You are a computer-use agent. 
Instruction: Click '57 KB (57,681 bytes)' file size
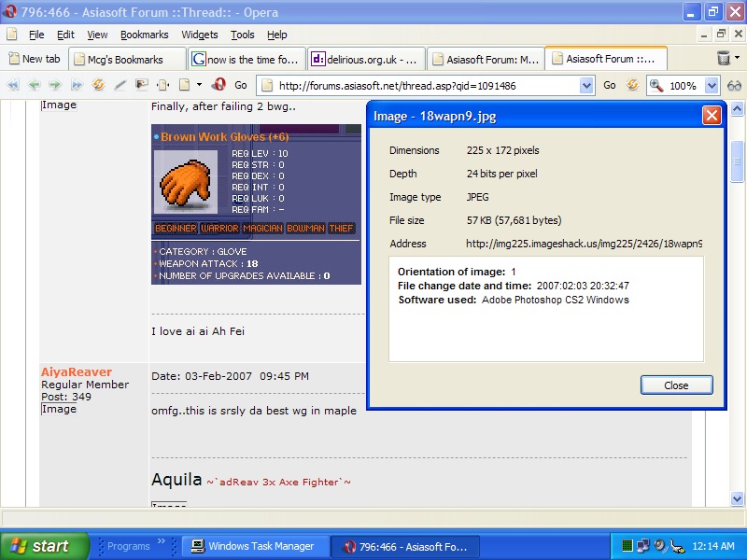click(x=514, y=220)
